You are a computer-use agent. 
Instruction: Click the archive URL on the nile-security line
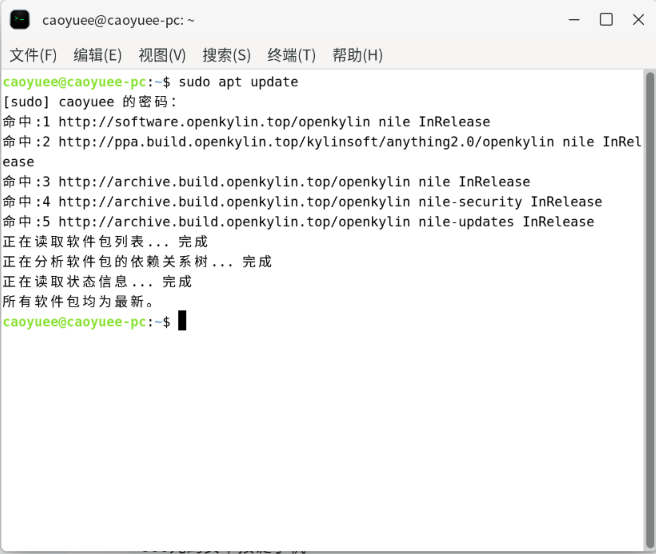196,202
